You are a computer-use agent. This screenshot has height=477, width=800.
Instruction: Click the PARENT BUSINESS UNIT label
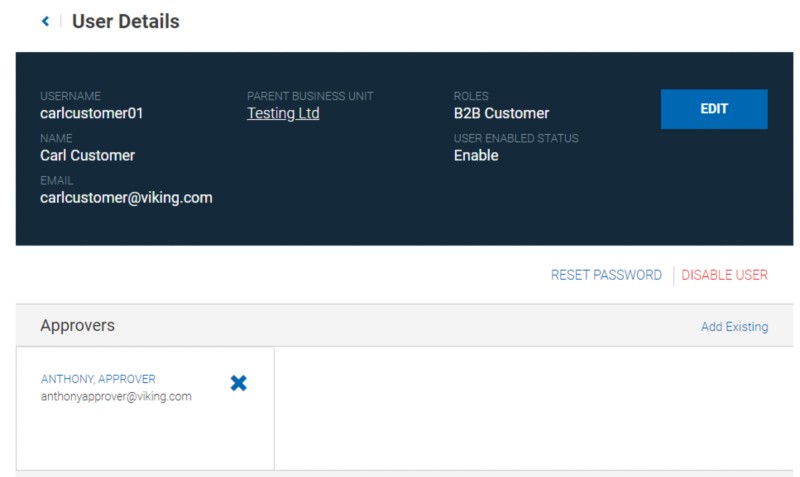pos(309,96)
